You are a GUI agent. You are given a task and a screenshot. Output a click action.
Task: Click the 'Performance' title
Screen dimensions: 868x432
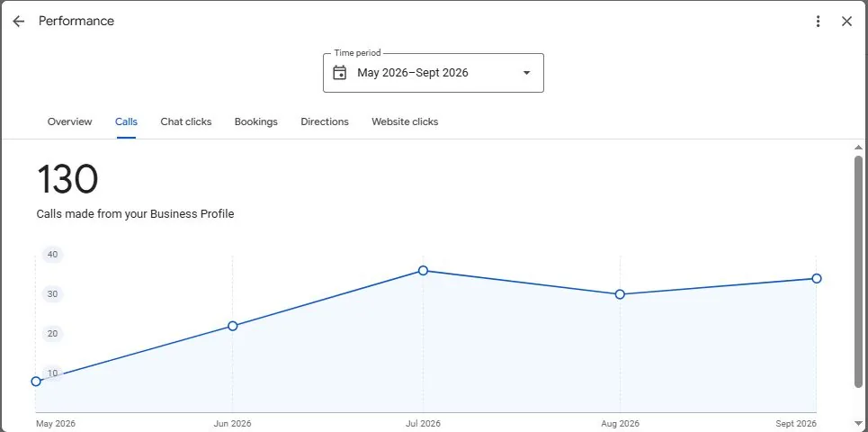click(x=76, y=21)
